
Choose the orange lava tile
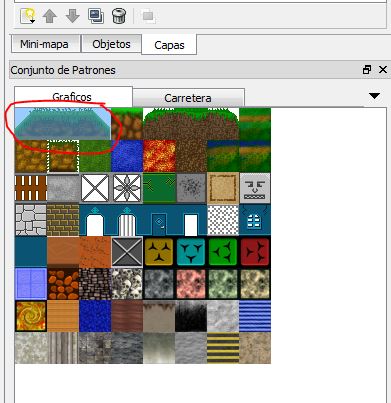[159, 156]
